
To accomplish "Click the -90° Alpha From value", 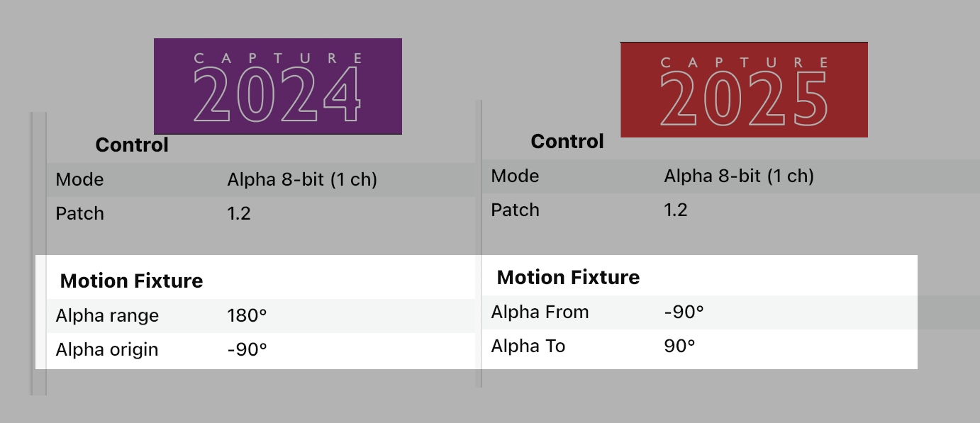I will [684, 312].
